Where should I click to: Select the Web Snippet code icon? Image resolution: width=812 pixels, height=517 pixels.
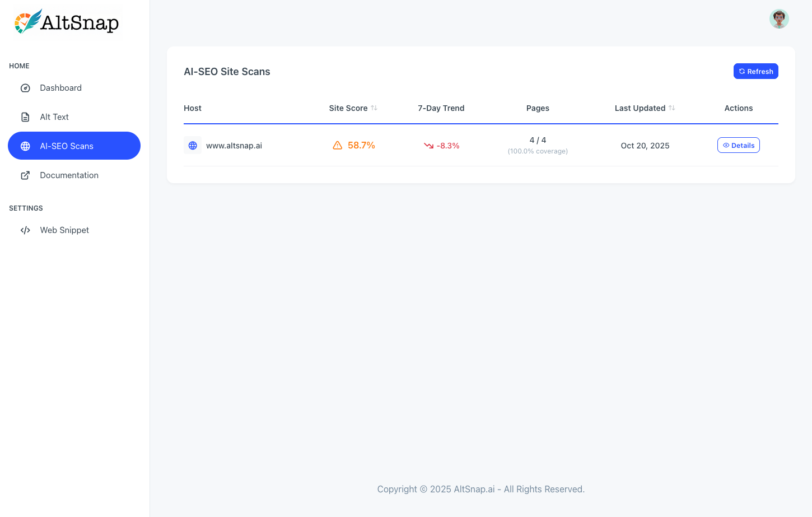click(x=25, y=230)
